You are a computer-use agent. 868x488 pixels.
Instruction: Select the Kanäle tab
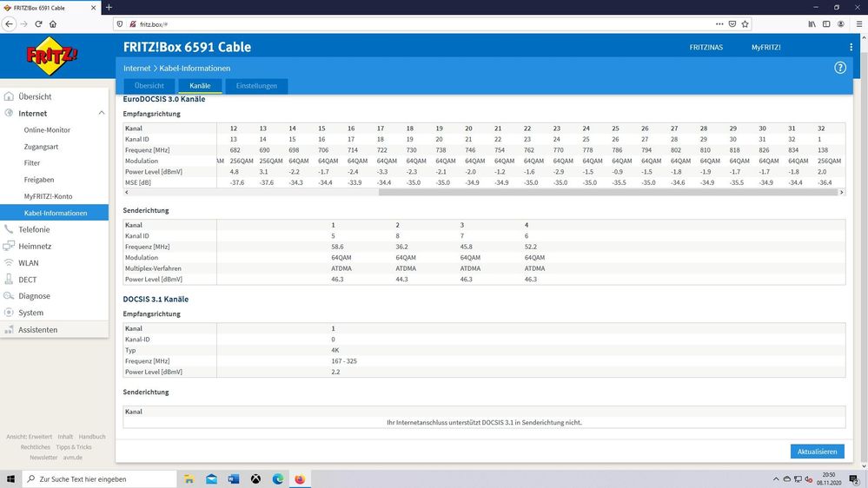(x=200, y=86)
